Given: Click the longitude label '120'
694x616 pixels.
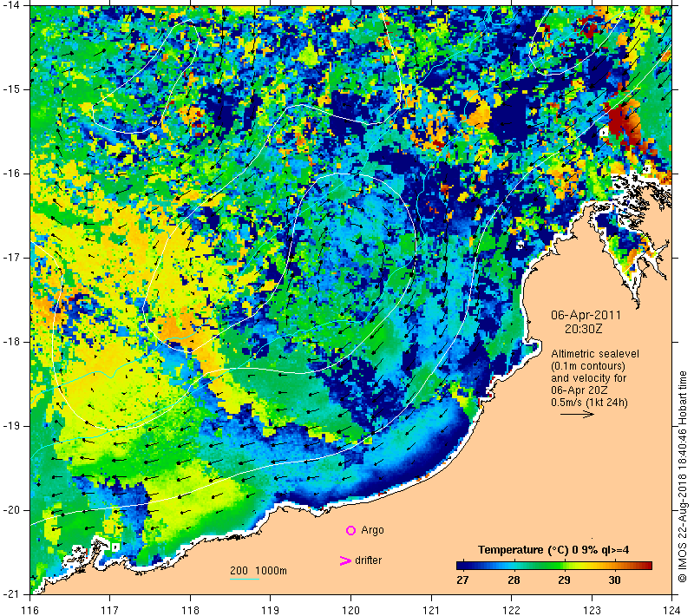Looking at the screenshot, I should click(350, 610).
